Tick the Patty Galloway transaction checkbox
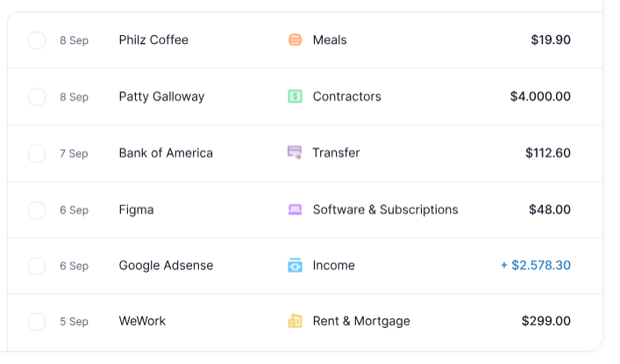Image resolution: width=620 pixels, height=364 pixels. click(37, 96)
